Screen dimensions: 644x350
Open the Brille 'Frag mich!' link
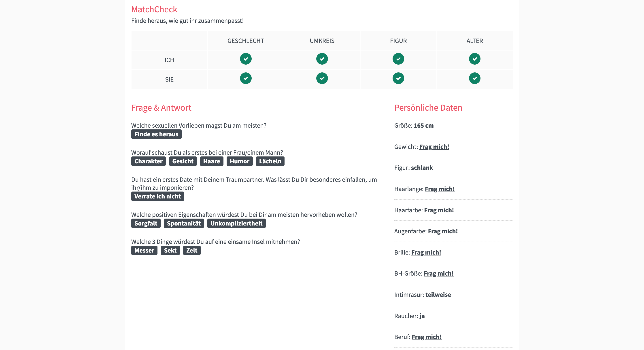click(x=426, y=252)
